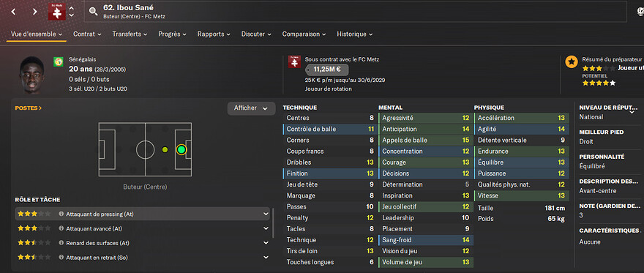Click the FC Metz contract badge icon

pos(294,62)
